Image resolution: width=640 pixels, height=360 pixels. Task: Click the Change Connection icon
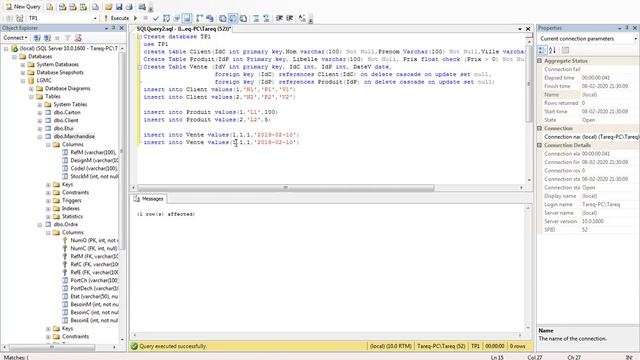click(x=20, y=18)
